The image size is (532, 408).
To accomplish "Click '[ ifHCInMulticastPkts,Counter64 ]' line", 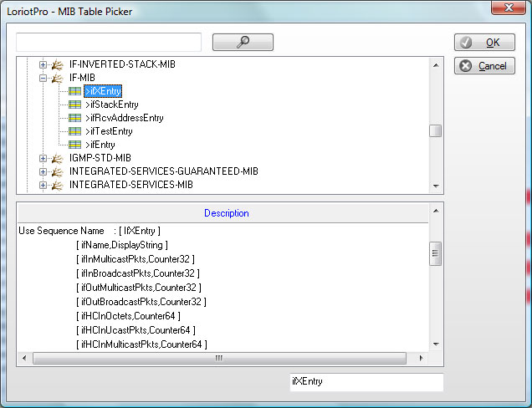I will coord(142,344).
